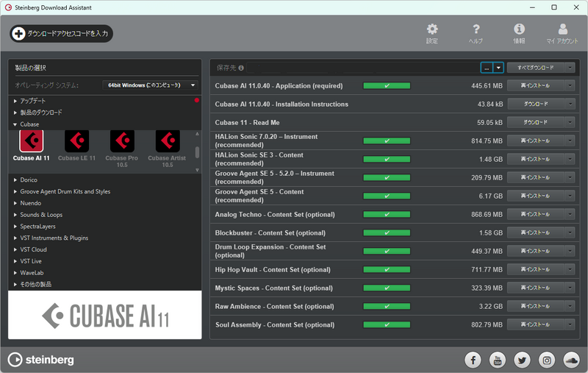Open the My Account user icon

(x=562, y=29)
